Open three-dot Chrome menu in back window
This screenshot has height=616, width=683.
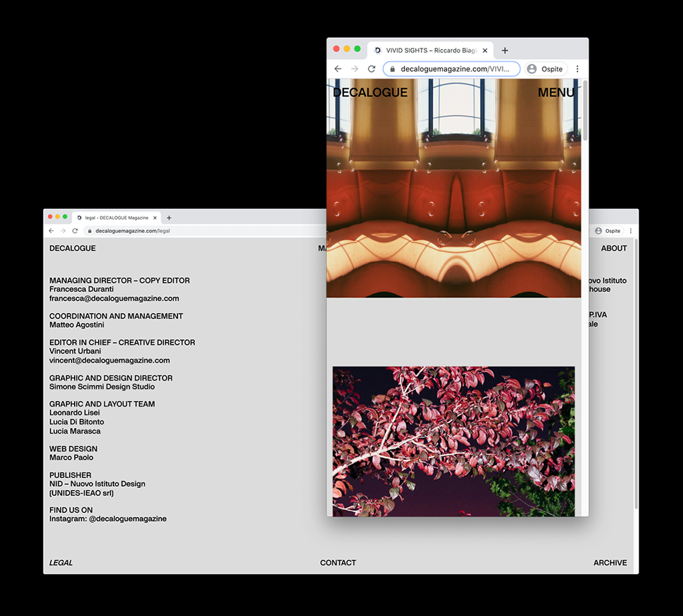click(630, 231)
